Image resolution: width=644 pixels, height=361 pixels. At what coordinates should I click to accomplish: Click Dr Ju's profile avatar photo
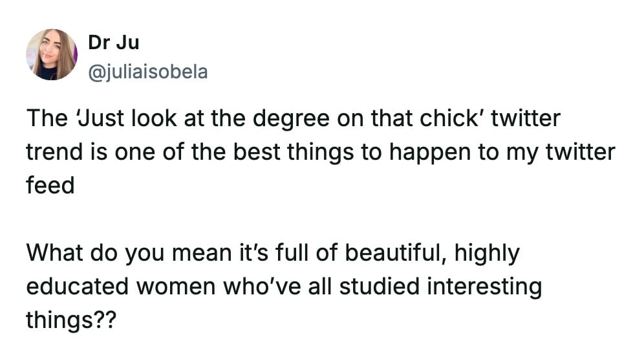coord(52,54)
